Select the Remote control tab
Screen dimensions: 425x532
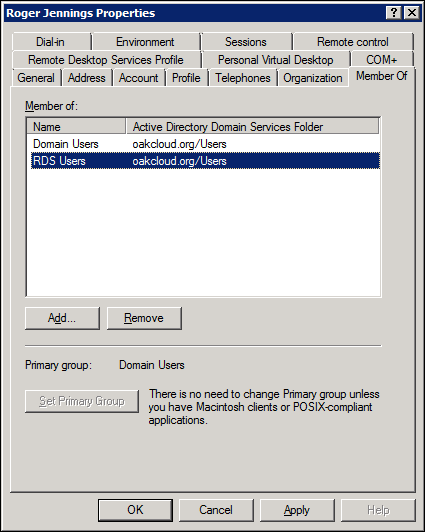pyautogui.click(x=353, y=42)
